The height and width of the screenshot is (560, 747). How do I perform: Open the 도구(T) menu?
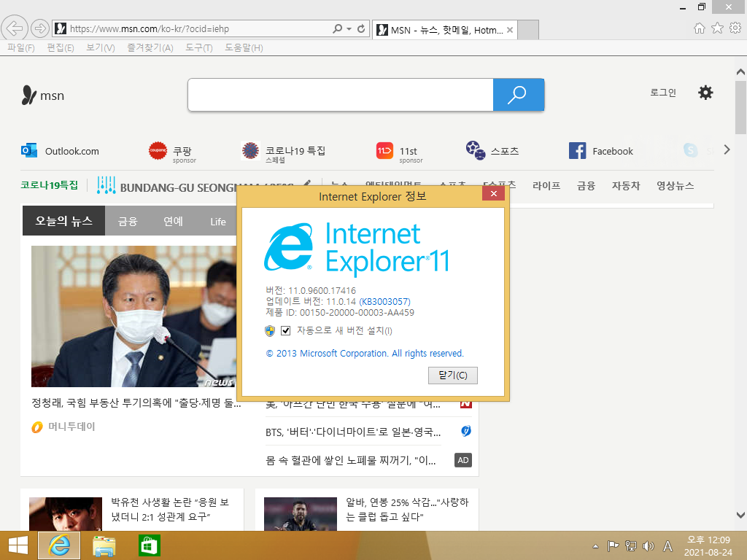coord(199,47)
